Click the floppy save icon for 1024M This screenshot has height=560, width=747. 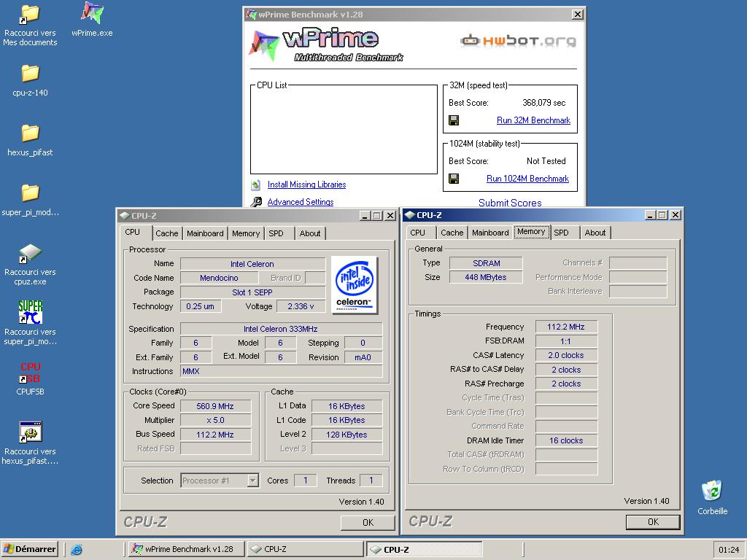pyautogui.click(x=454, y=179)
